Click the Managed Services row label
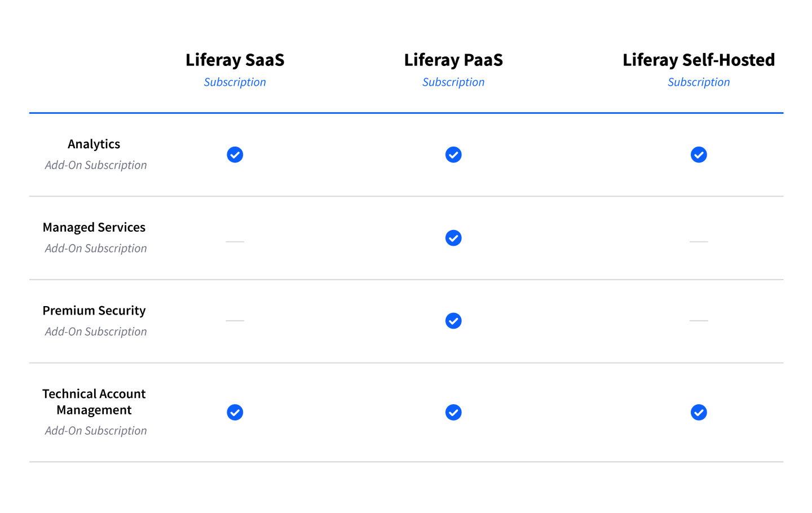This screenshot has width=812, height=513. [x=94, y=227]
